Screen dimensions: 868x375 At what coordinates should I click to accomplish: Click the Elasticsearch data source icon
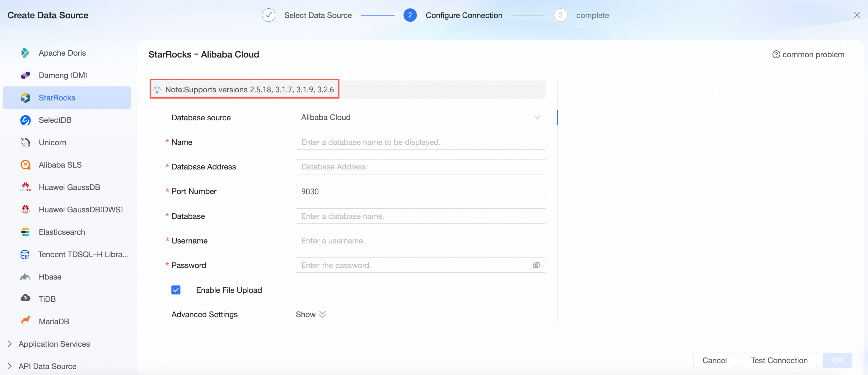coord(25,232)
